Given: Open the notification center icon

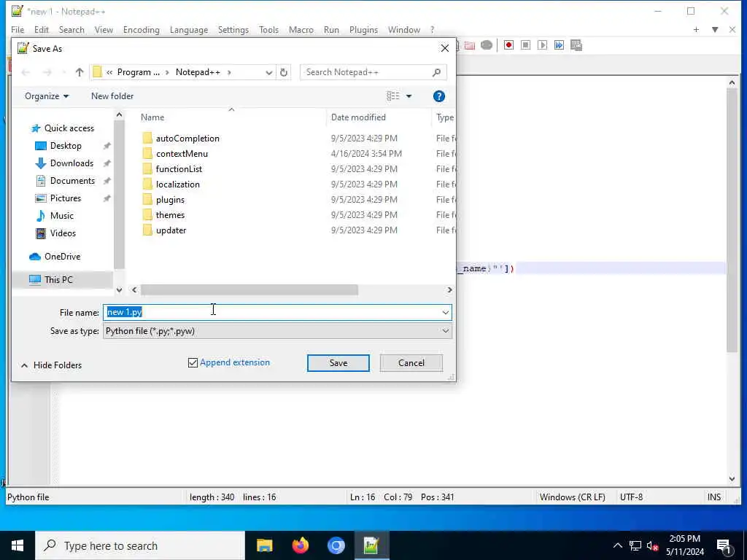Looking at the screenshot, I should [x=724, y=545].
